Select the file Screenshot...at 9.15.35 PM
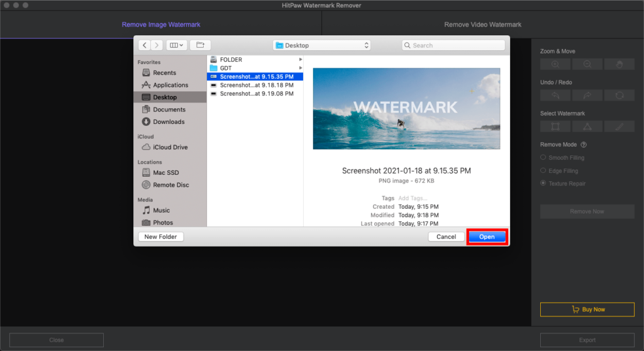Screen dimensions: 644x351 point(255,77)
